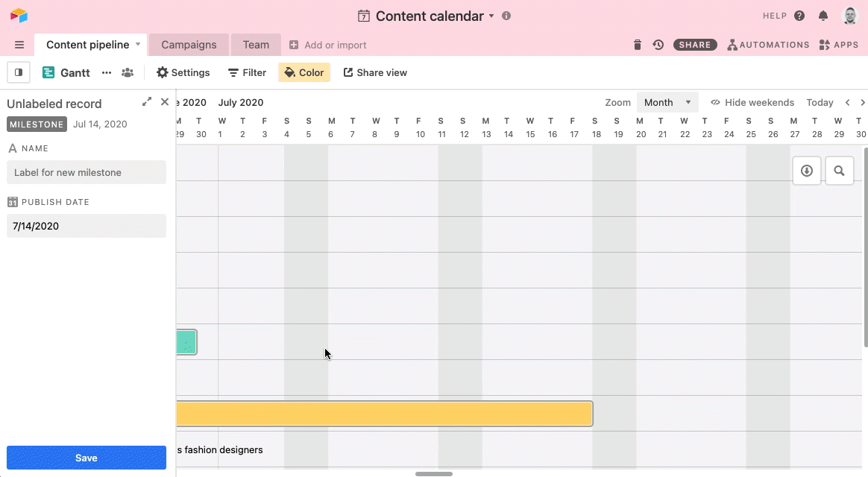Click the Name field for the new milestone

tap(87, 172)
